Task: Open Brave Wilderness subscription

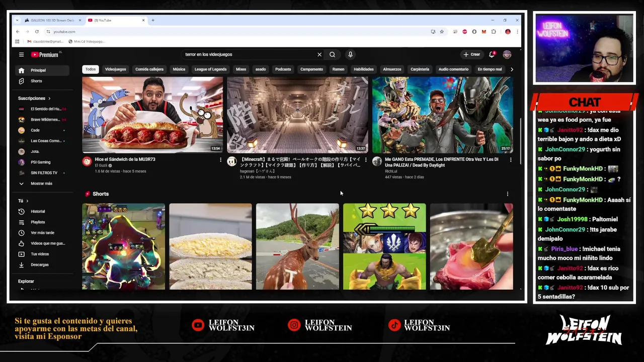Action: pos(42,120)
